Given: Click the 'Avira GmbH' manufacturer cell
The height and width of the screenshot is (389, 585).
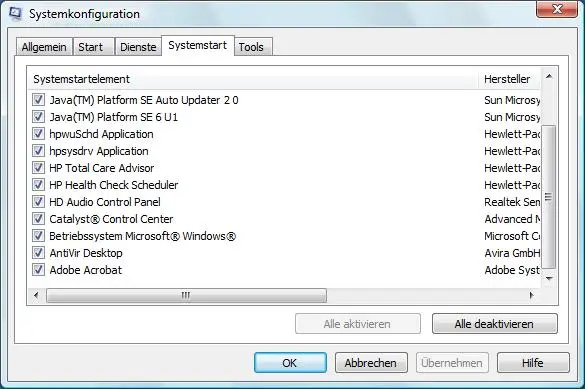Looking at the screenshot, I should (512, 253).
